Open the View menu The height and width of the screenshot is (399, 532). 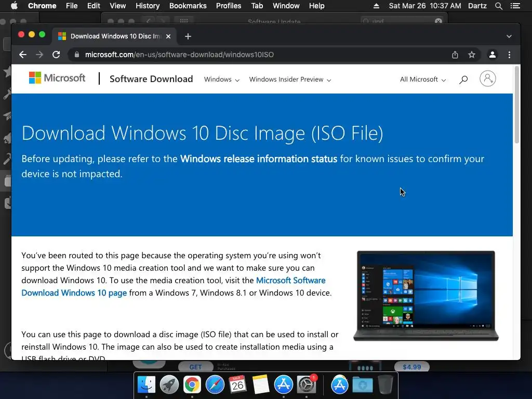(x=118, y=6)
